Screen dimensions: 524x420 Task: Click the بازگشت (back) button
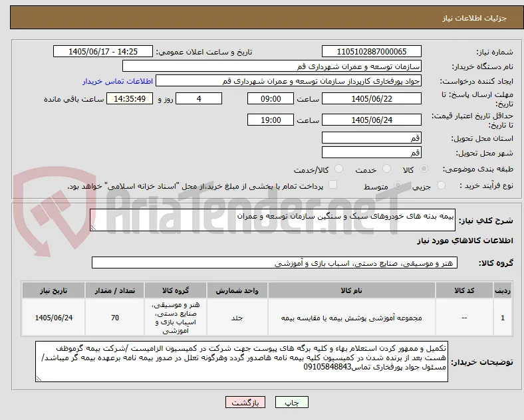pyautogui.click(x=245, y=402)
